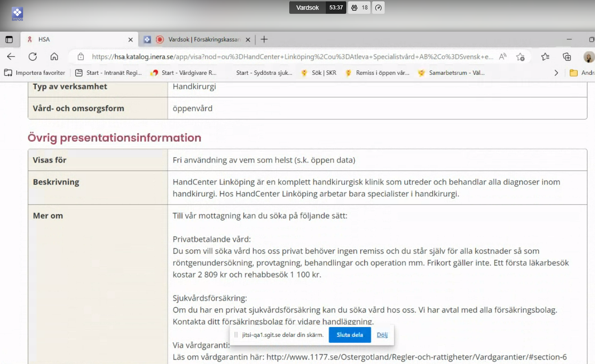595x364 pixels.
Task: Open the favorites list icon
Action: coord(545,57)
